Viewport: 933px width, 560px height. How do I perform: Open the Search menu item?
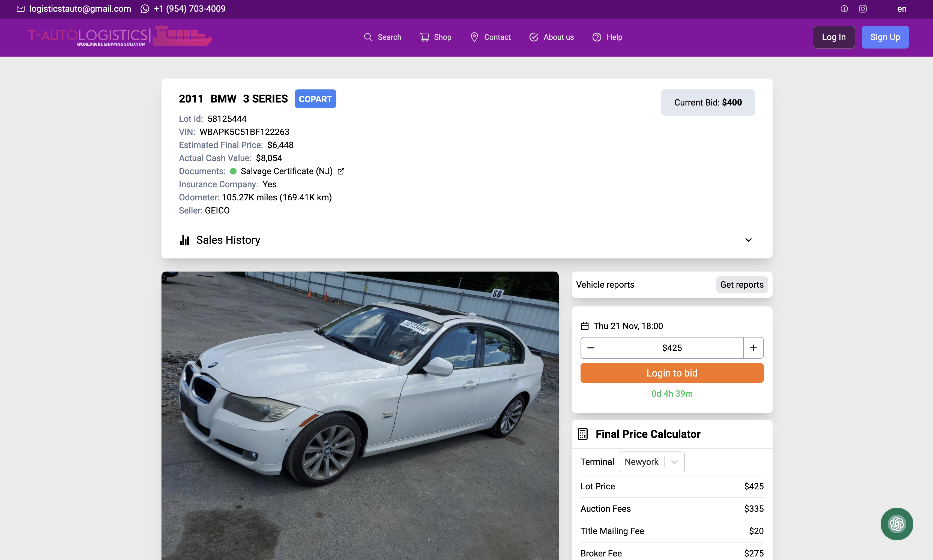coord(382,37)
